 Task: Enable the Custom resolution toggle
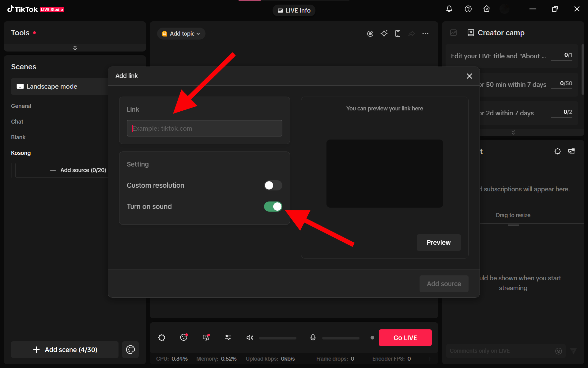(x=273, y=185)
